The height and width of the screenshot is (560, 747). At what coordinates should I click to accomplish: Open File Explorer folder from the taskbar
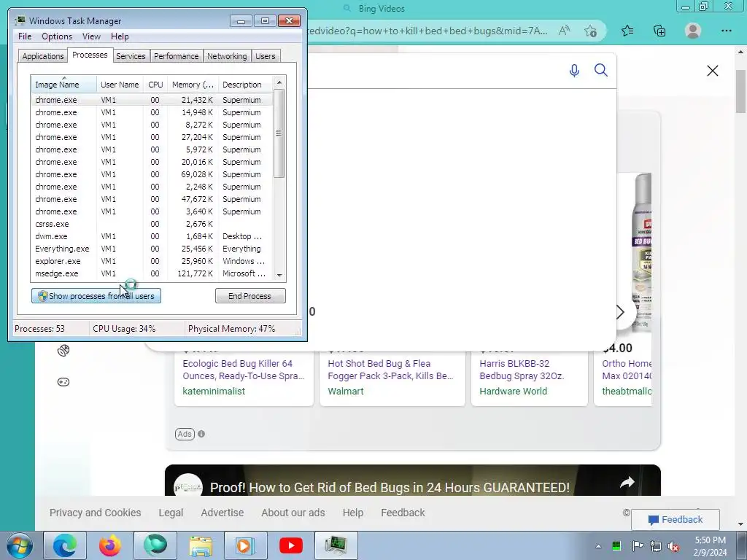click(x=201, y=545)
